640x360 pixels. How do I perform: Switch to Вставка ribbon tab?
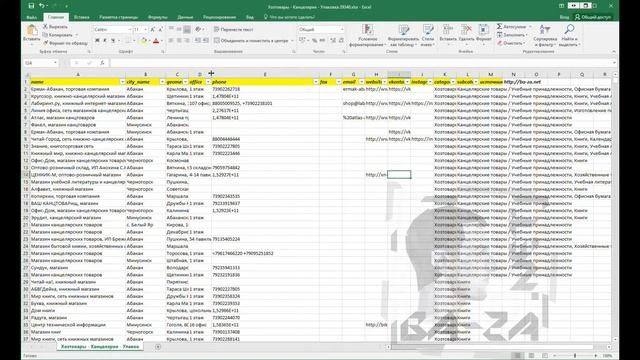click(x=82, y=17)
